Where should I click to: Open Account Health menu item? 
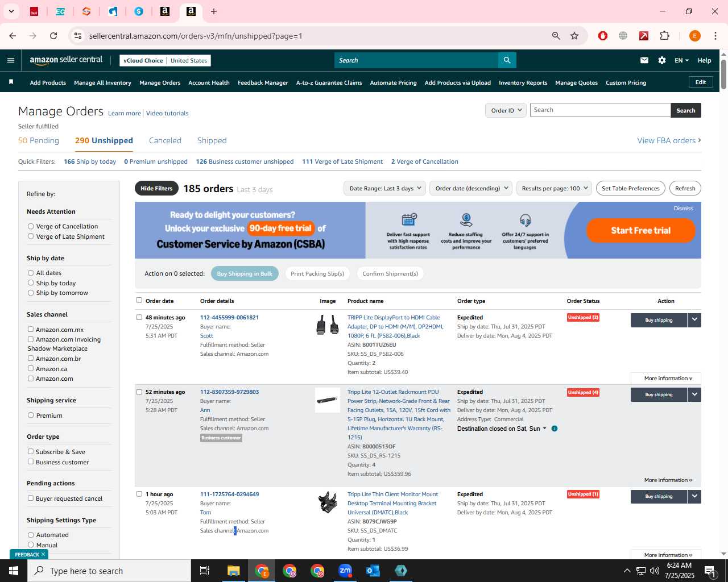209,82
